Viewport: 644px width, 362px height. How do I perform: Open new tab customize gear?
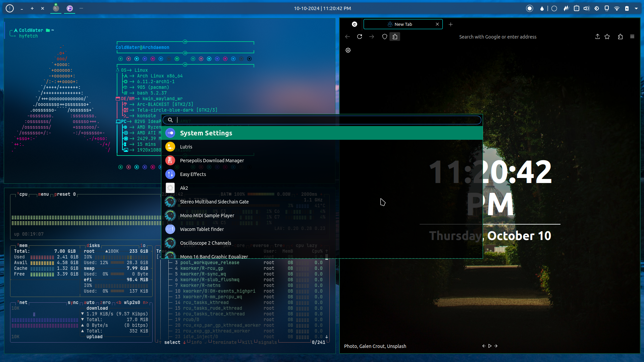click(x=348, y=50)
